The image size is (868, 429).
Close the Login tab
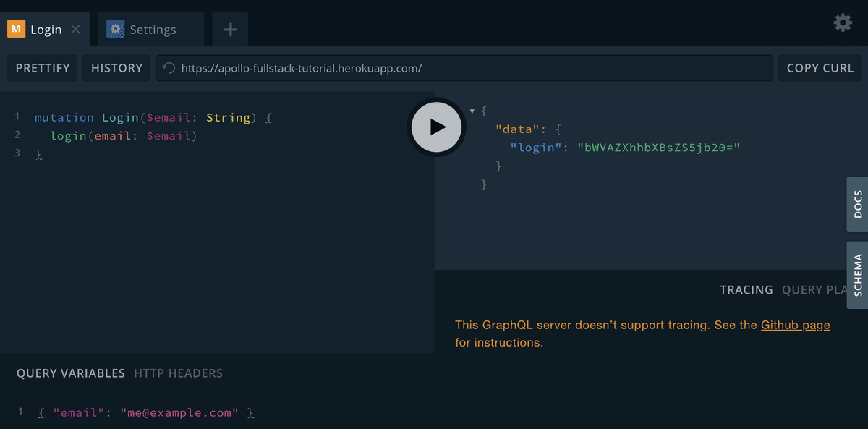tap(76, 30)
